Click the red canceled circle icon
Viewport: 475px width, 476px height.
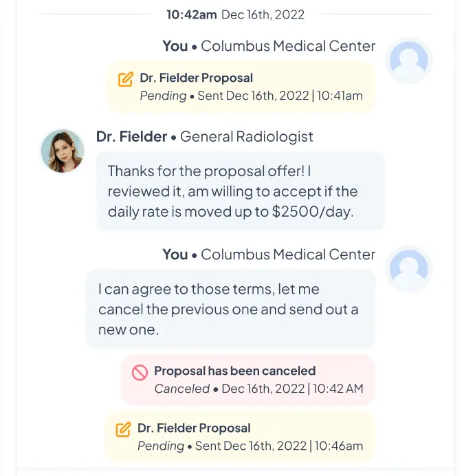[x=140, y=372]
